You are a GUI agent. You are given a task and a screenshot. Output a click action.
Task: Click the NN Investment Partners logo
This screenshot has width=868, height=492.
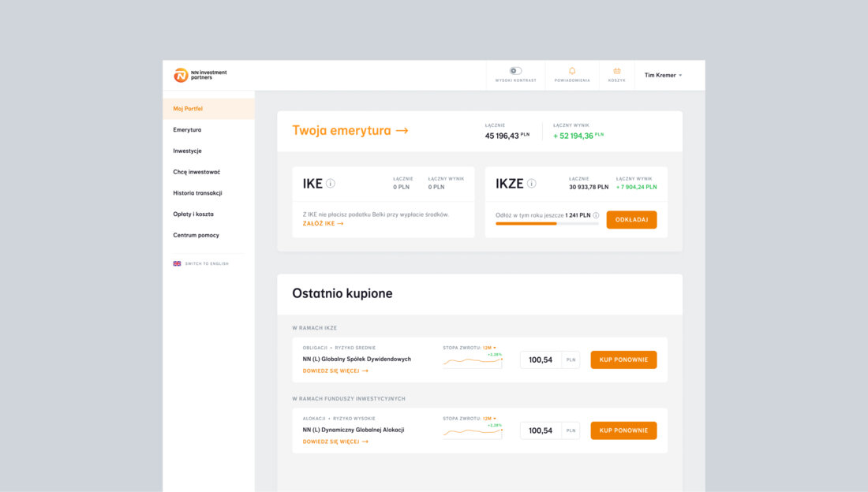(200, 75)
